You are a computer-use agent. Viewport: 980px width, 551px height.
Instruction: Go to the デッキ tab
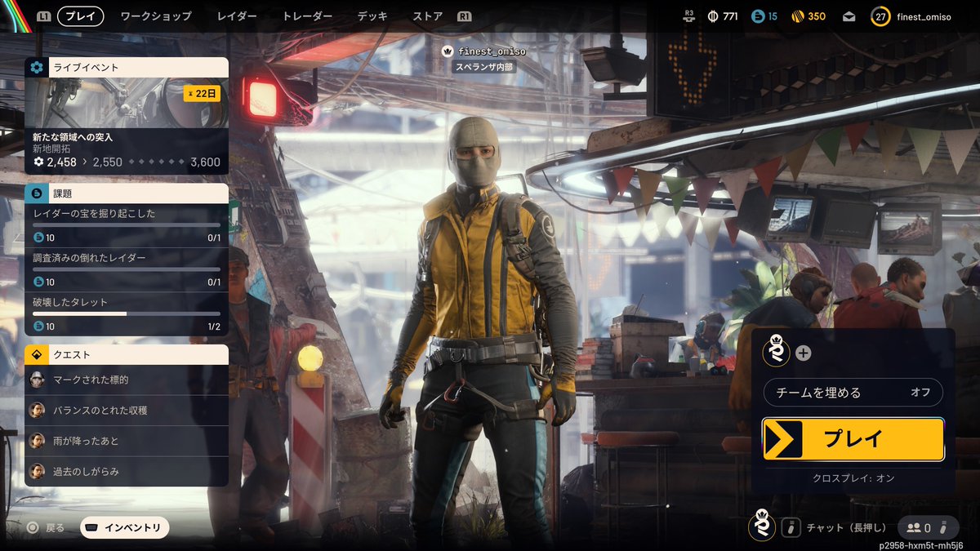point(372,16)
